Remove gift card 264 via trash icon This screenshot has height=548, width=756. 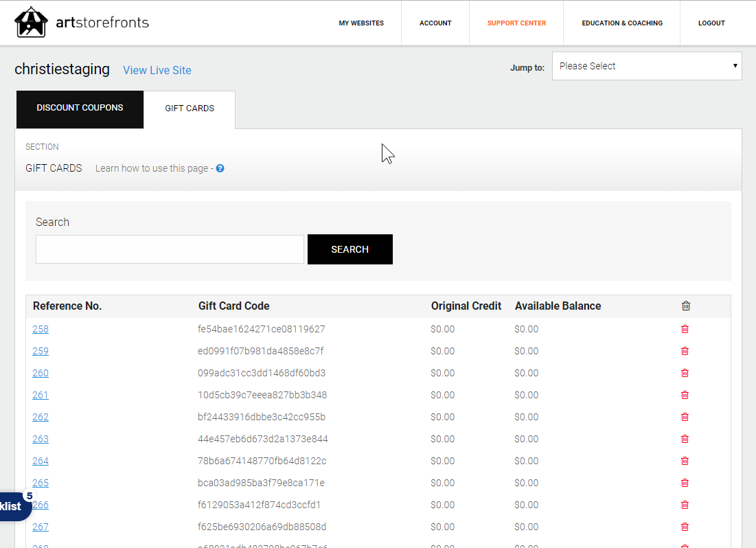tap(685, 461)
